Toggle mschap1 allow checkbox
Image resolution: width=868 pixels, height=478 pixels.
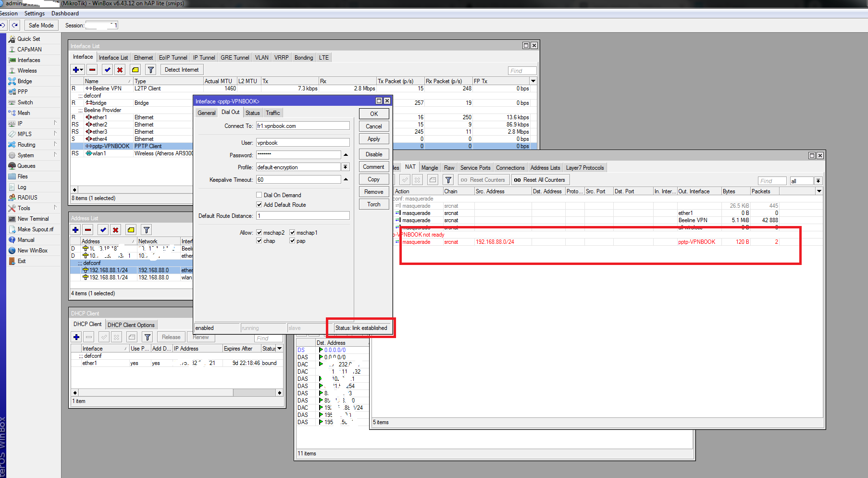(x=292, y=233)
